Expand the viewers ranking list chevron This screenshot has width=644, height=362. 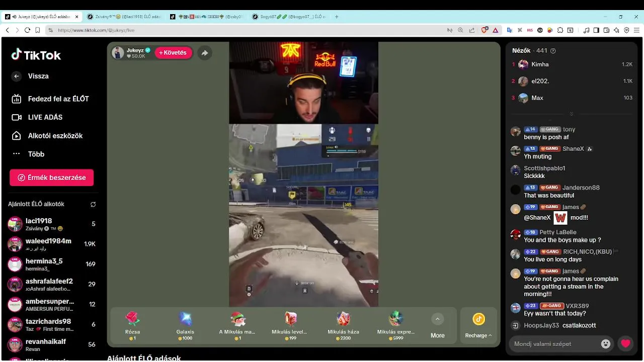(571, 114)
